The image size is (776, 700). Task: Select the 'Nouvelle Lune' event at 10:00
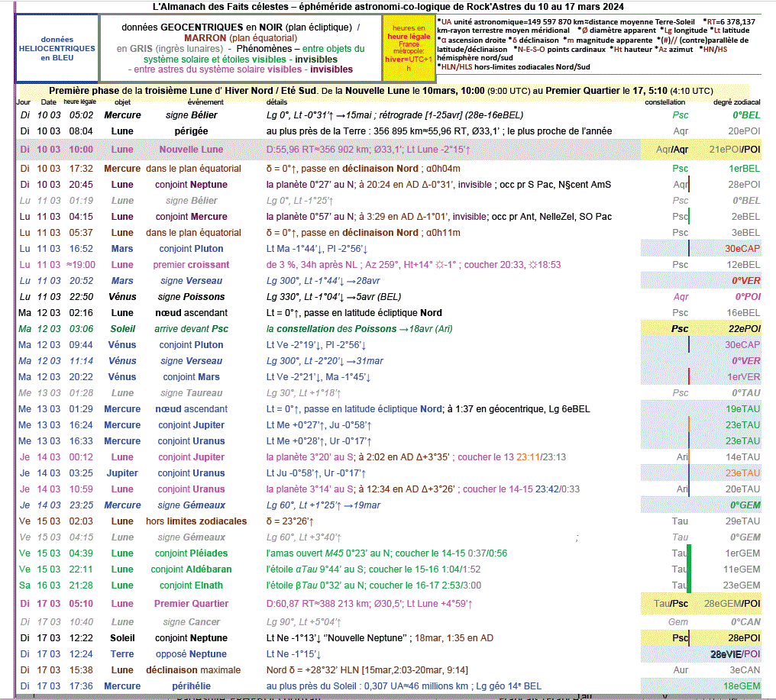click(191, 150)
